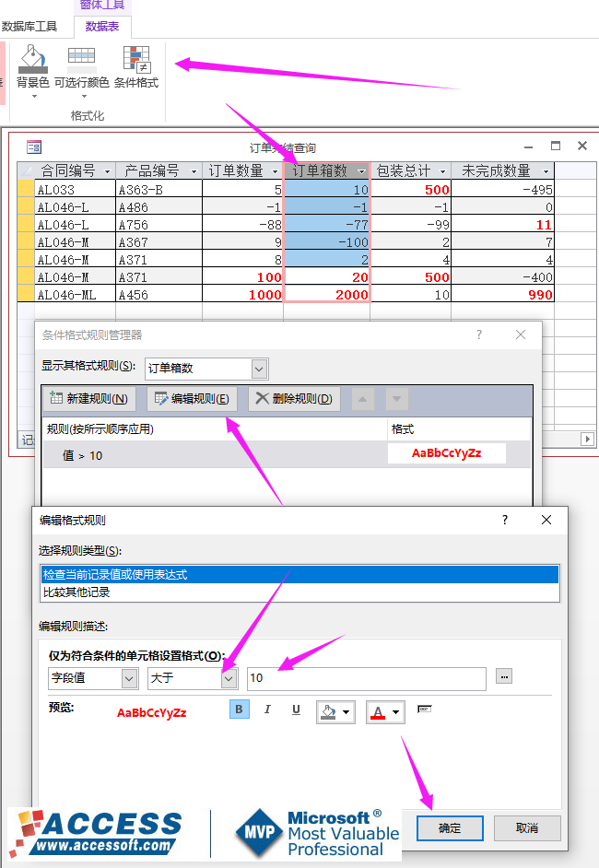Screen dimensions: 599x868
Task: Expand the 背景色 dropdown arrow
Action: click(34, 97)
